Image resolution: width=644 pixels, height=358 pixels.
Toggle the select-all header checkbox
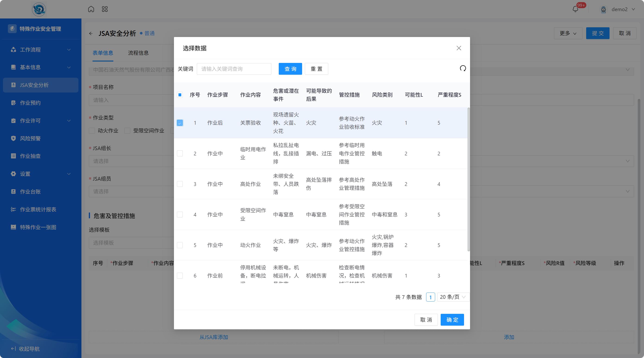pos(180,95)
